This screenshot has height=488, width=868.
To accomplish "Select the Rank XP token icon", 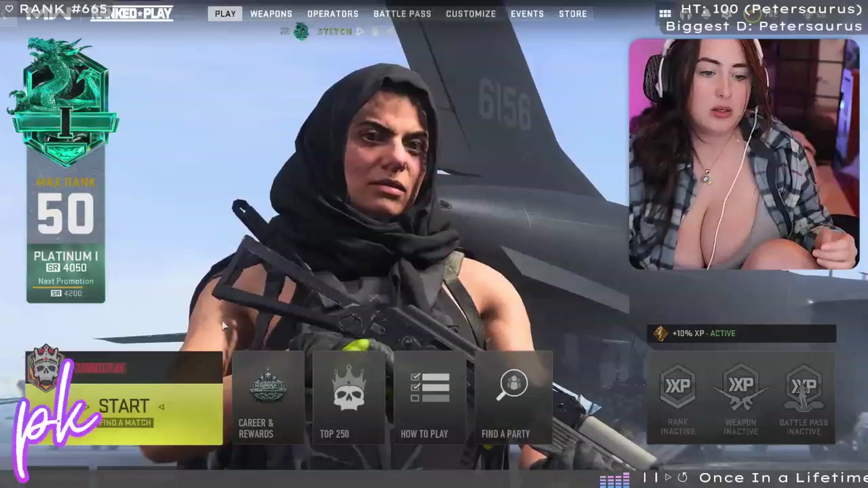I will (x=678, y=387).
